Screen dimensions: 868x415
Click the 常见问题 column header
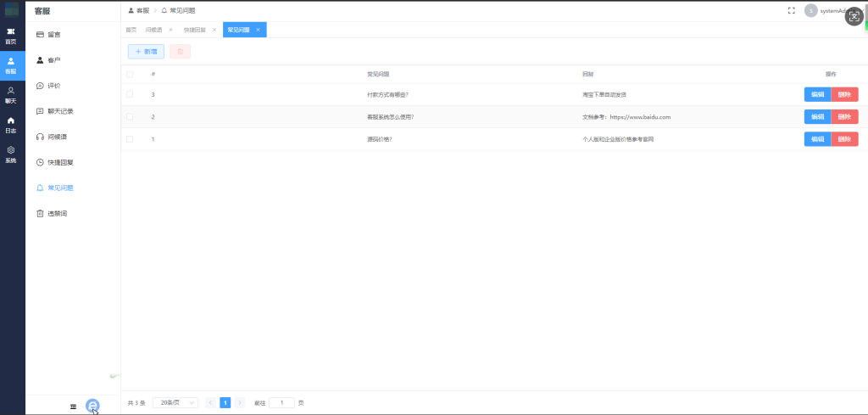click(378, 74)
